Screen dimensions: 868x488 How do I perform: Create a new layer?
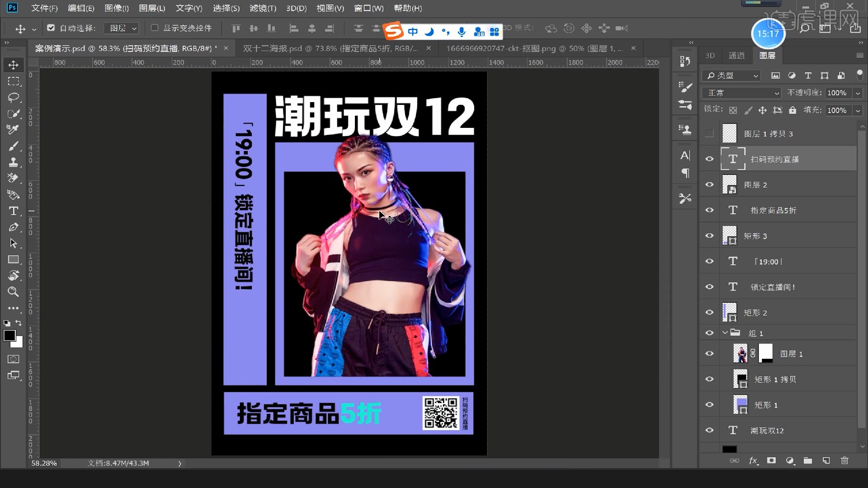point(826,460)
